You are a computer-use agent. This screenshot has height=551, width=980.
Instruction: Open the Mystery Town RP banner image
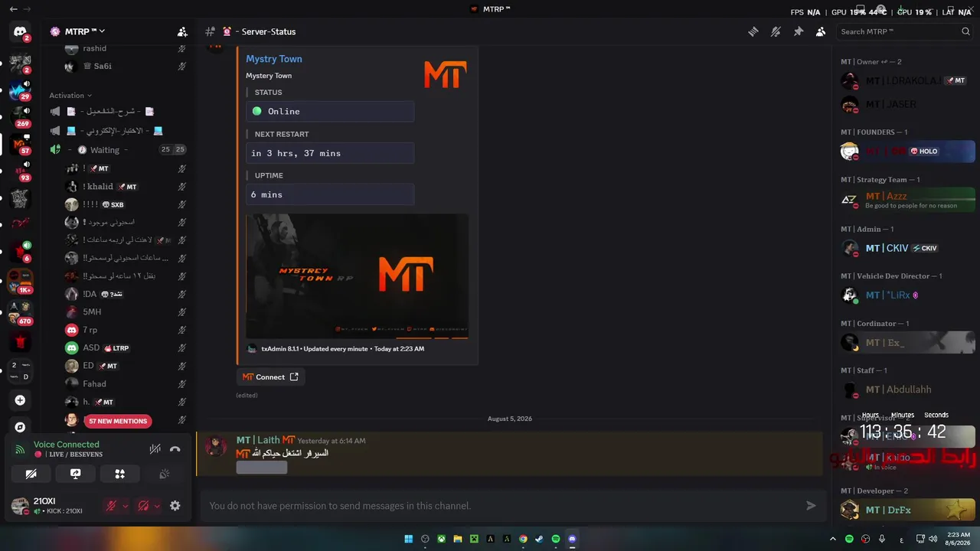coord(357,276)
